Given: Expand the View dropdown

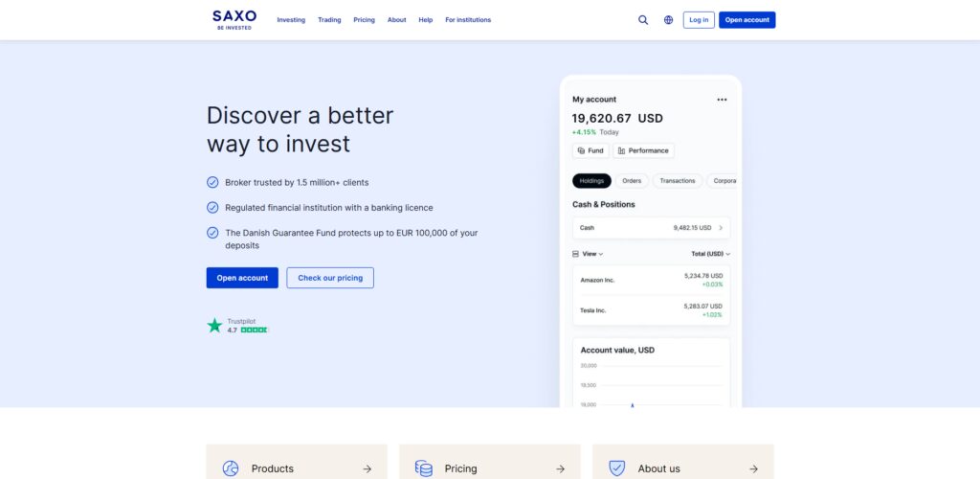Looking at the screenshot, I should click(x=589, y=254).
